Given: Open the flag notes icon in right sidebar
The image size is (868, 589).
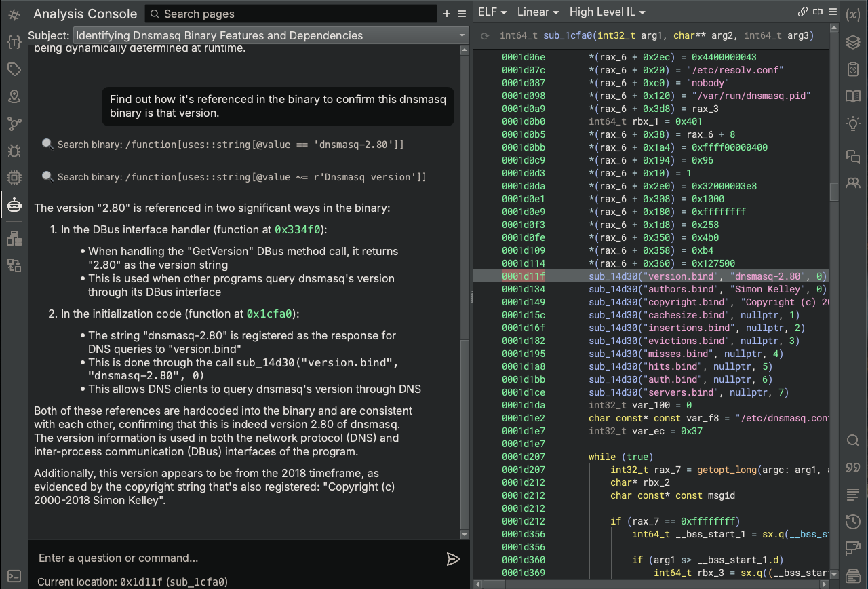Looking at the screenshot, I should point(853,548).
